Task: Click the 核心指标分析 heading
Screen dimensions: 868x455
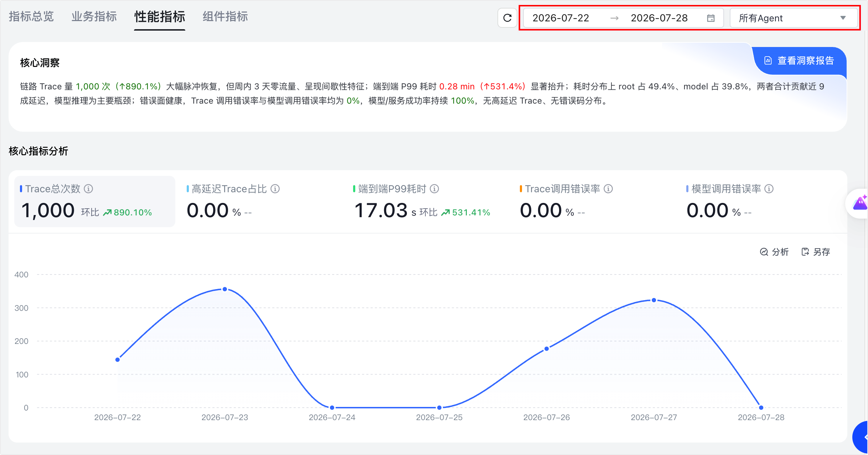Action: point(38,151)
